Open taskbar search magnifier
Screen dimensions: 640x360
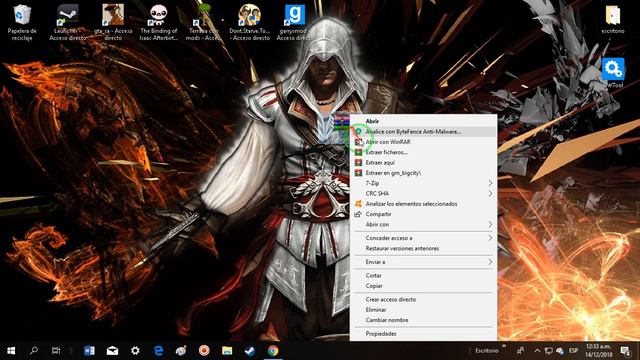34,351
